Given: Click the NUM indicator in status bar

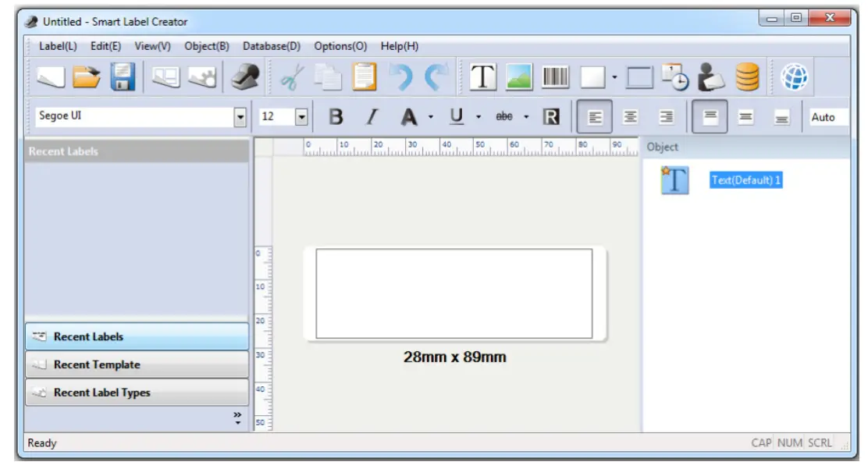Looking at the screenshot, I should coord(789,443).
